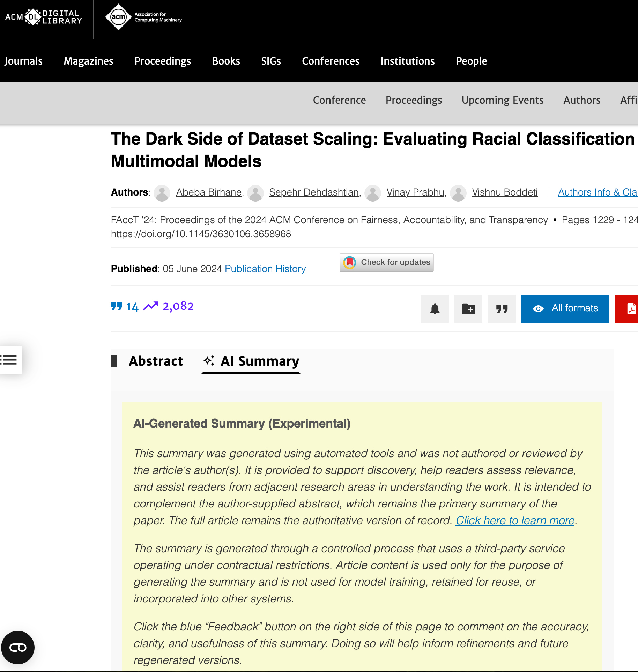Open Abeba Birhane's author profile
Screen dimensions: 638x672
209,192
